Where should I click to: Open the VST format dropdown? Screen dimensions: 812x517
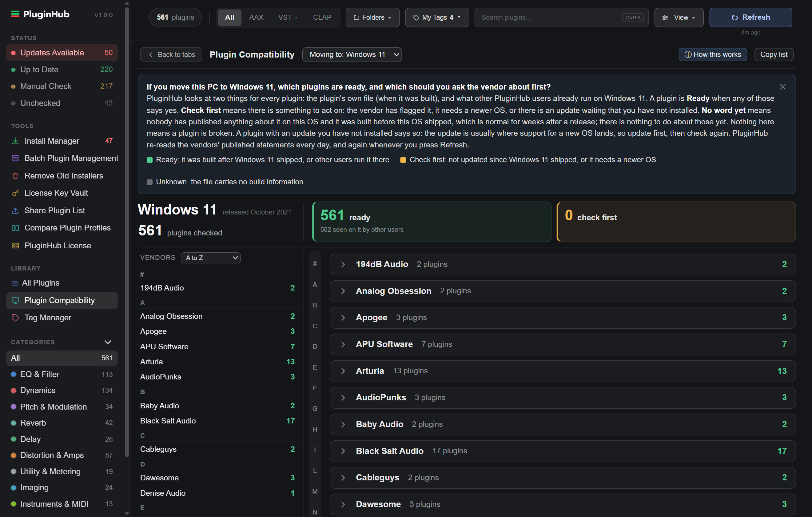pyautogui.click(x=288, y=17)
